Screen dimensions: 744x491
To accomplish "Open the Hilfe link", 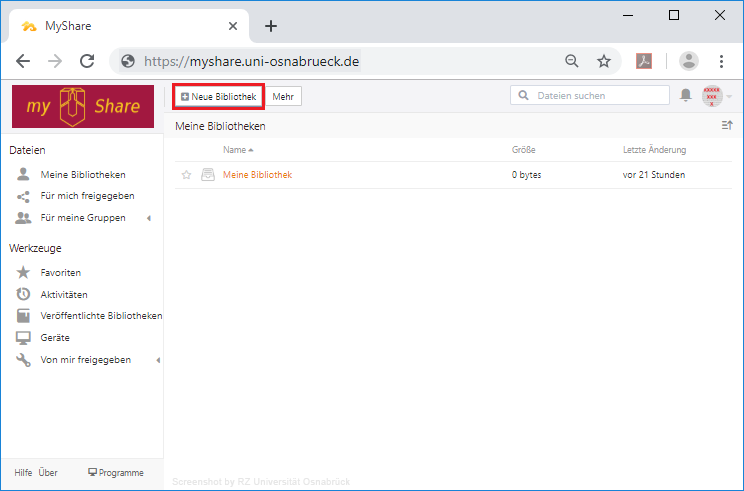I will pos(23,473).
